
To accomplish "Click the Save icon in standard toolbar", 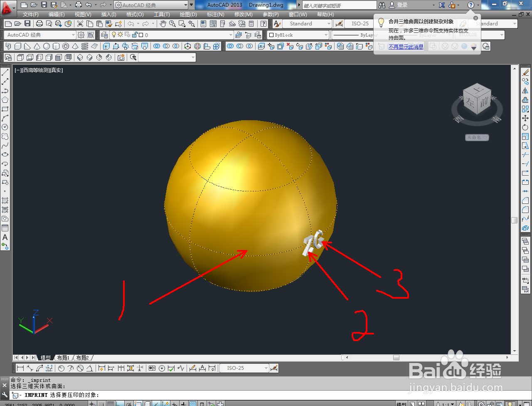I will point(27,24).
